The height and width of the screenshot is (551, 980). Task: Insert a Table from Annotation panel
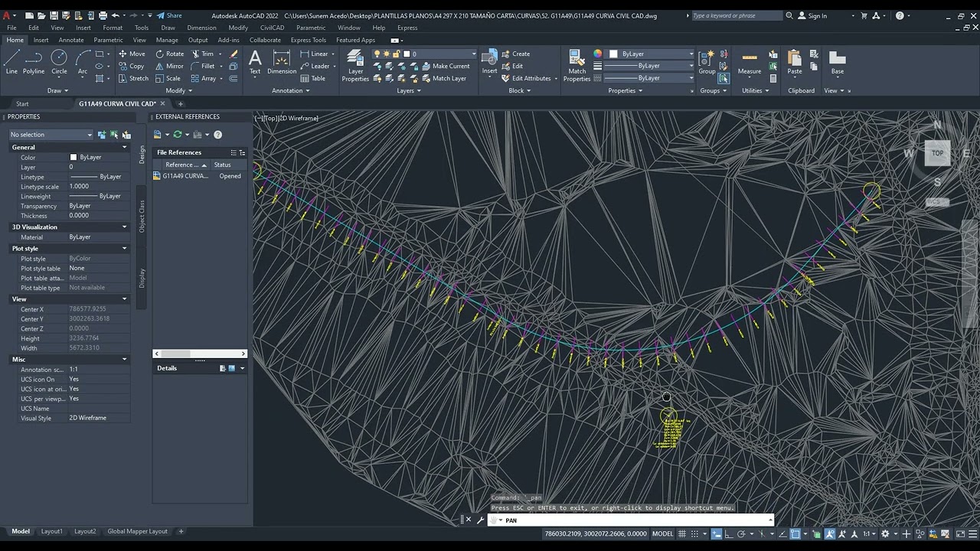(x=313, y=78)
